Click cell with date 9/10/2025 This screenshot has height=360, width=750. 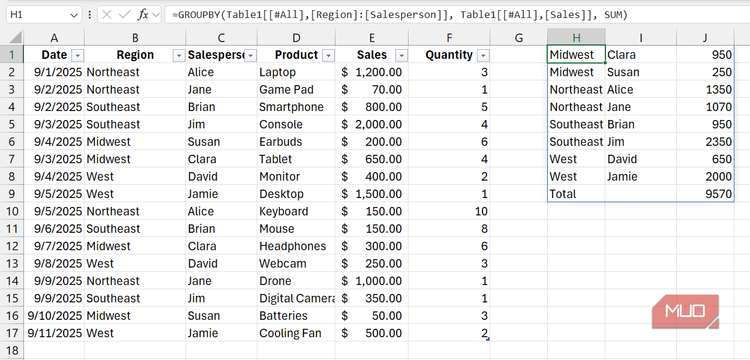[x=54, y=316]
